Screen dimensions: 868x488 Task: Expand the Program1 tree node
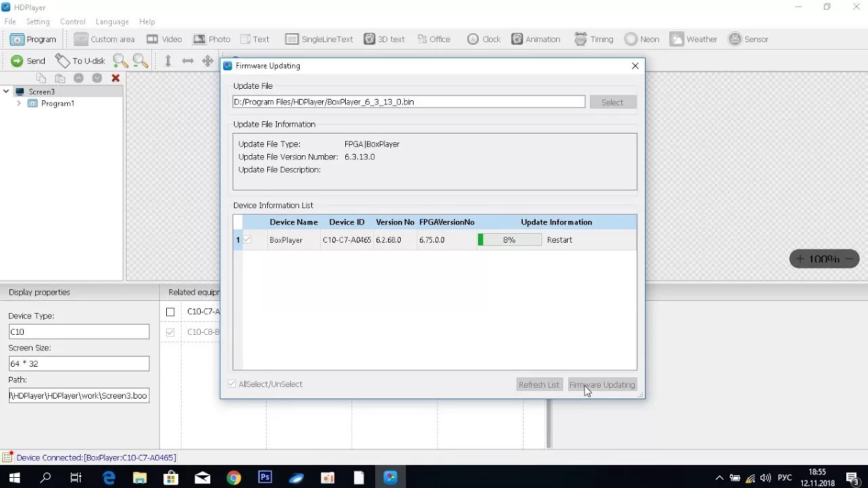pyautogui.click(x=18, y=104)
